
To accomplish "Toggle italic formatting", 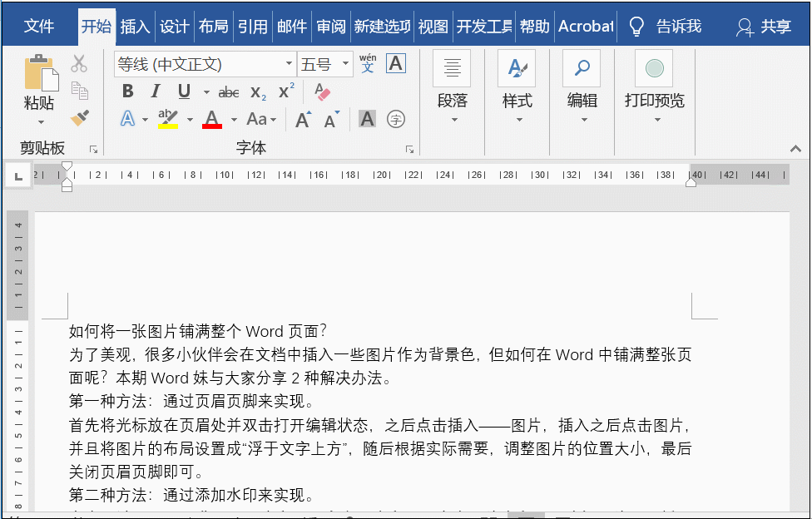I will (x=155, y=91).
